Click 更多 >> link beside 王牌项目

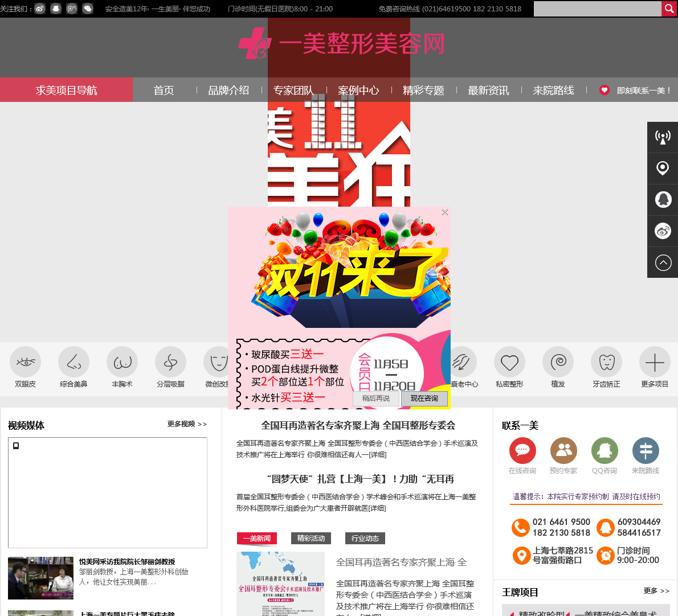[656, 591]
